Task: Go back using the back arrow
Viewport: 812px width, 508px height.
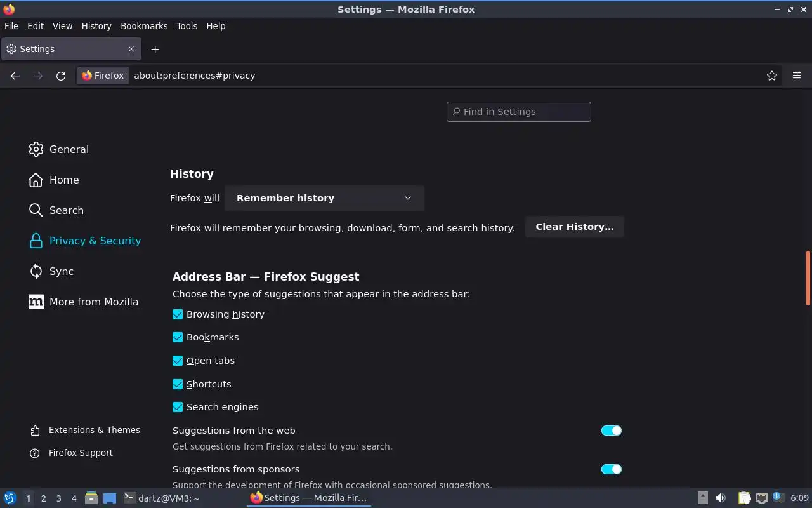Action: [15, 76]
